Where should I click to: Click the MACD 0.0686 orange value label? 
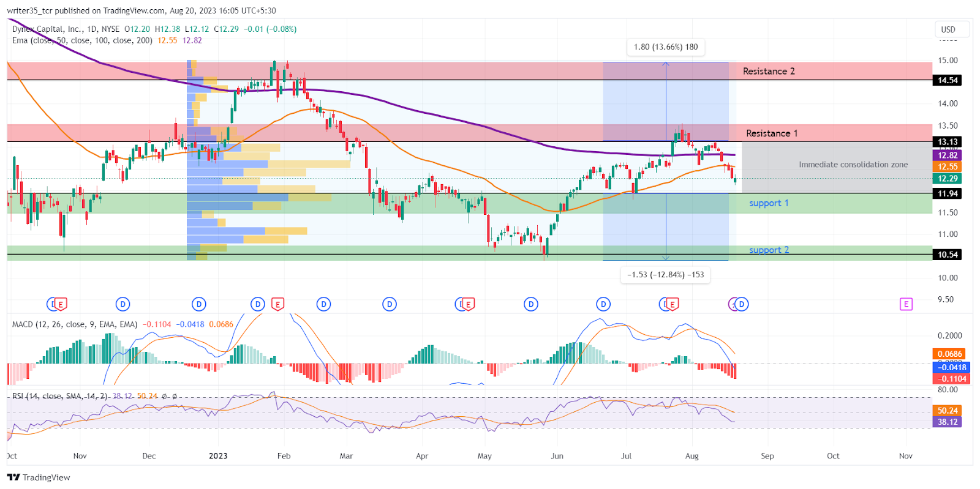[949, 354]
